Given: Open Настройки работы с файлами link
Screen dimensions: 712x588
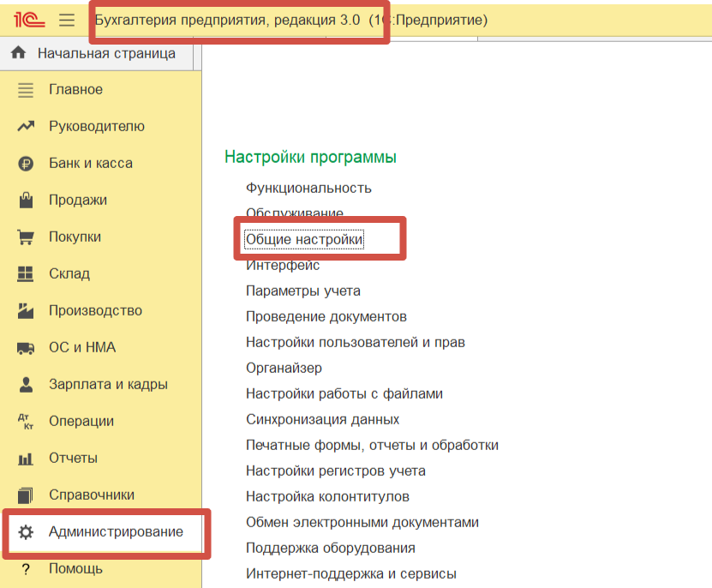Looking at the screenshot, I should coord(344,393).
